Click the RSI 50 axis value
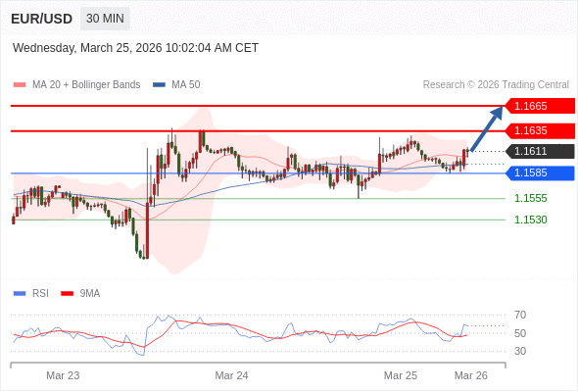This screenshot has height=392, width=578. [520, 333]
